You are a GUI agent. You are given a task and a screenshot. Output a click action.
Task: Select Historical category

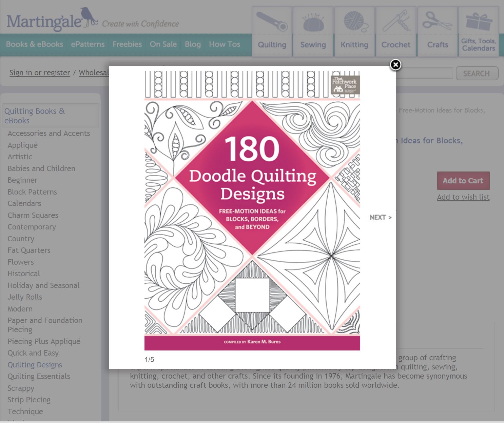coord(24,274)
